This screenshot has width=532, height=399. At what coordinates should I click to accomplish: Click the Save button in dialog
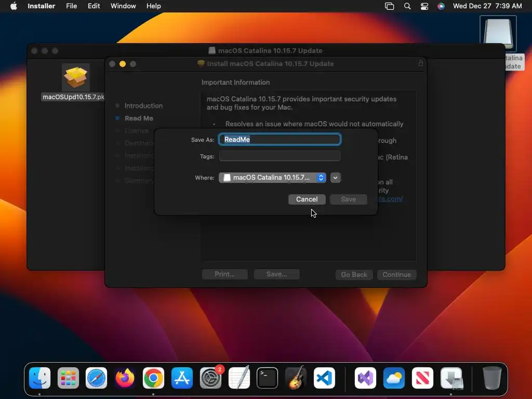click(x=349, y=199)
